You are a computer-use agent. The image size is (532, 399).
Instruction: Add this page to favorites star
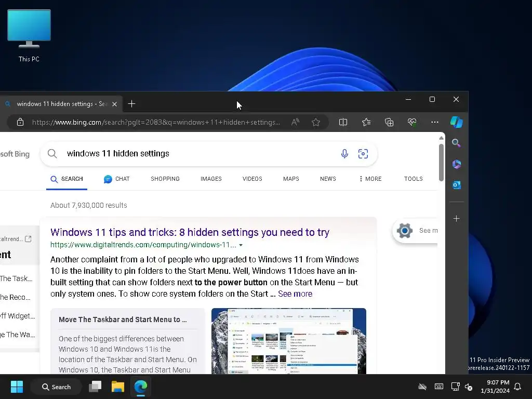[x=316, y=122]
